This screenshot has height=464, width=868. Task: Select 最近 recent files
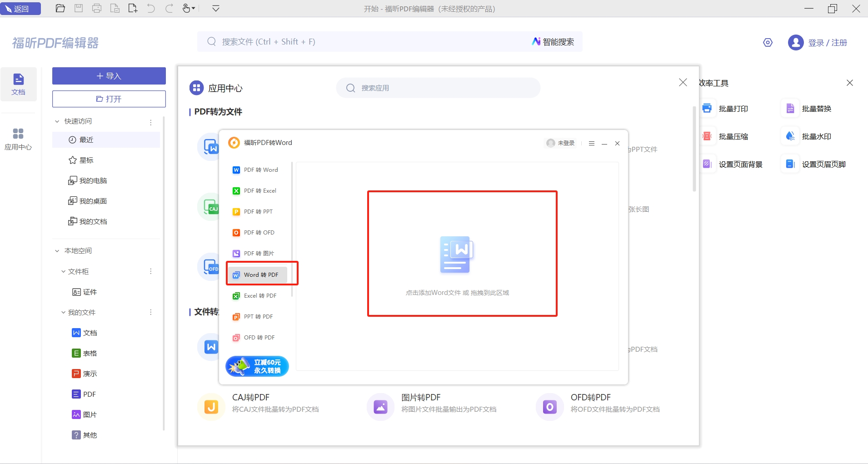tap(106, 140)
